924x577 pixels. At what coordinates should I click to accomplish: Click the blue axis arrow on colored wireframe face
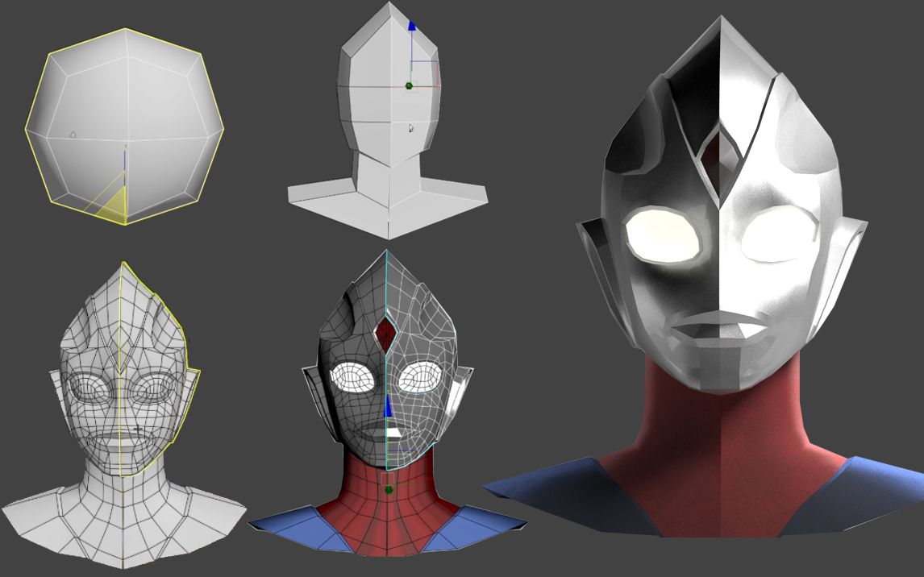[x=389, y=407]
